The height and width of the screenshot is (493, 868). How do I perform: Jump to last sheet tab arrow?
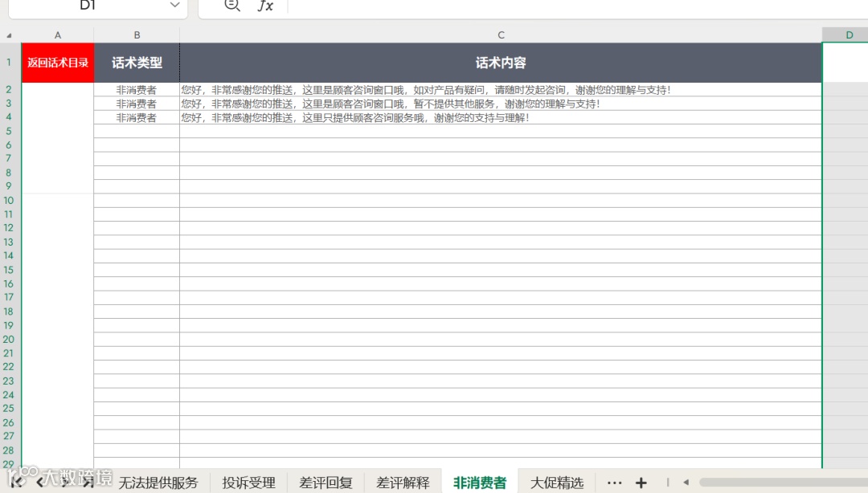click(x=88, y=483)
